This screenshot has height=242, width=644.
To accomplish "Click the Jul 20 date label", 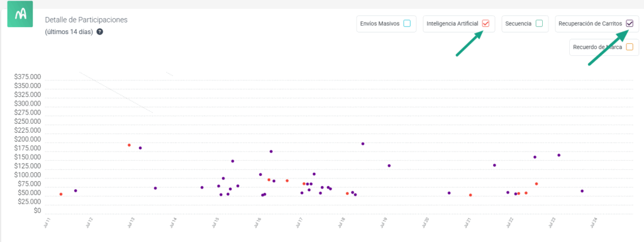I will [426, 223].
